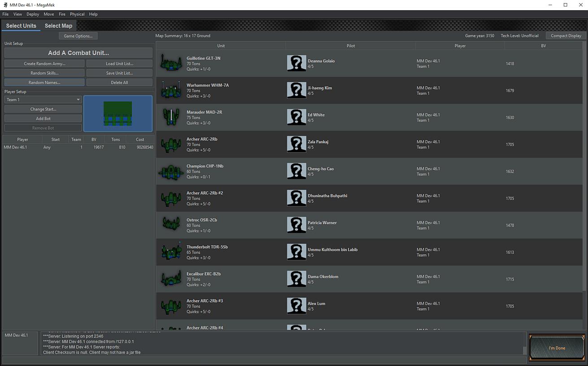This screenshot has width=588, height=366.
Task: Click the I'm Done button
Action: point(557,348)
